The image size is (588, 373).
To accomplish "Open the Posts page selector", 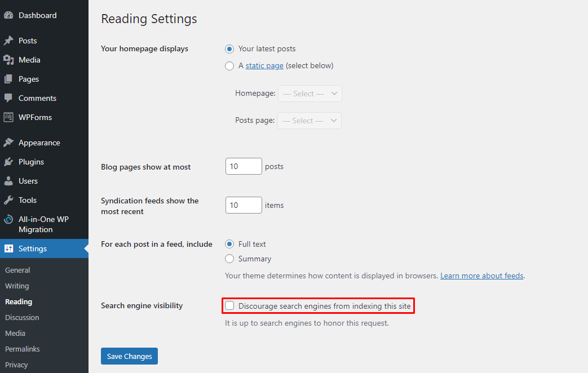I will (309, 120).
